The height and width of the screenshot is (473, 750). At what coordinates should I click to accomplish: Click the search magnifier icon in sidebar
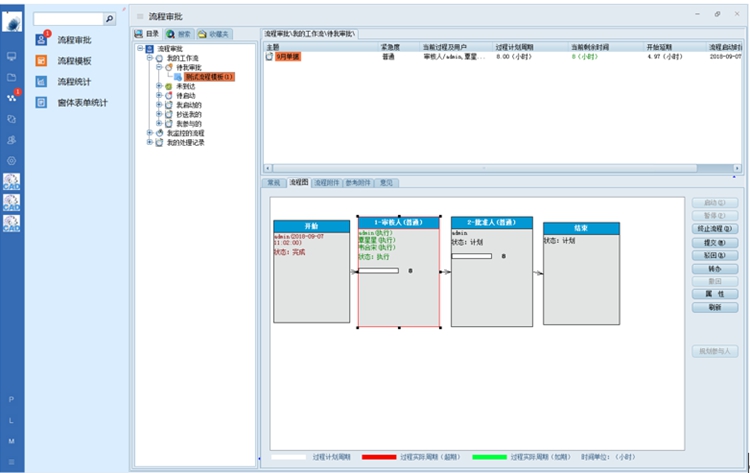coord(109,19)
